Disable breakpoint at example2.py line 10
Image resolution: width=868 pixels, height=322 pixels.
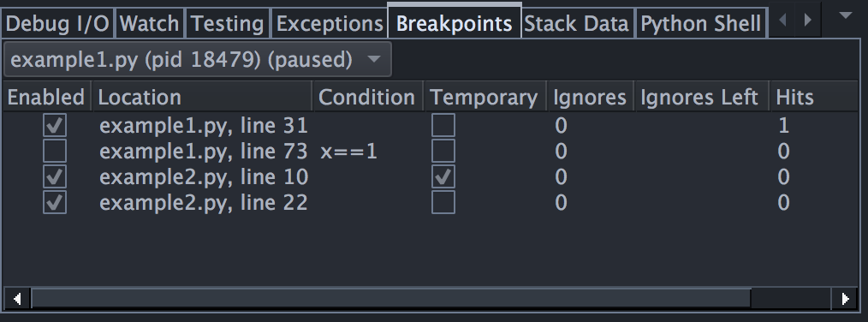(55, 176)
